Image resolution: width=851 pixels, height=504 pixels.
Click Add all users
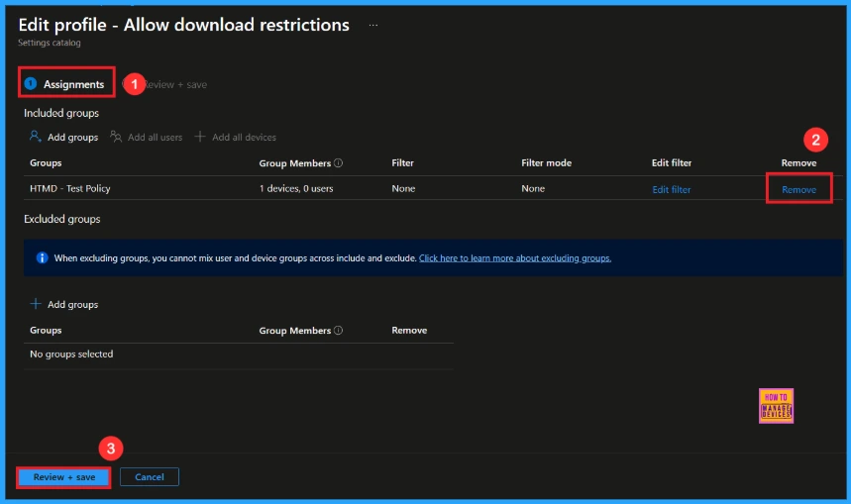tap(155, 138)
